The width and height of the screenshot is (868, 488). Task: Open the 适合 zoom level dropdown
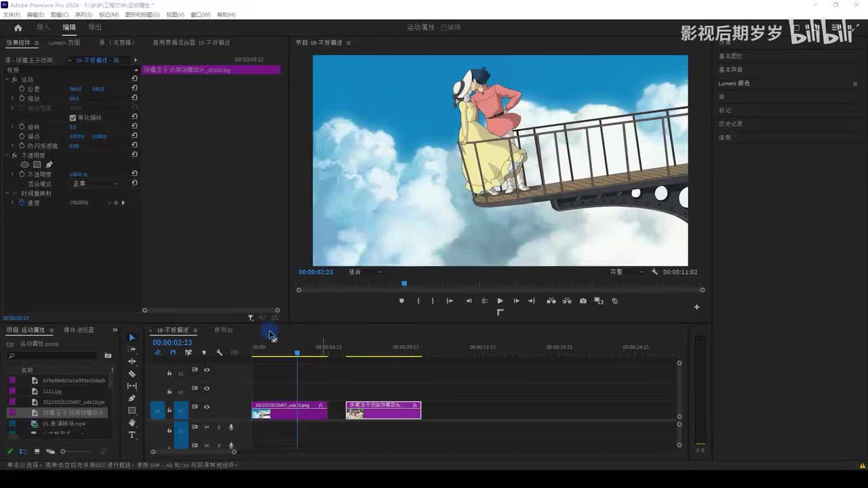[365, 272]
